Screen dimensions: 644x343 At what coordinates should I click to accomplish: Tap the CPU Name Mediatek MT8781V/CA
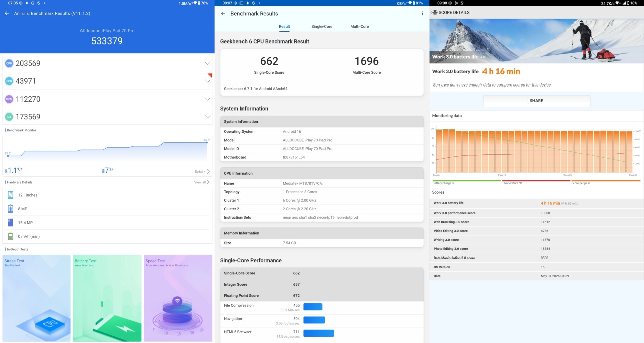point(302,183)
